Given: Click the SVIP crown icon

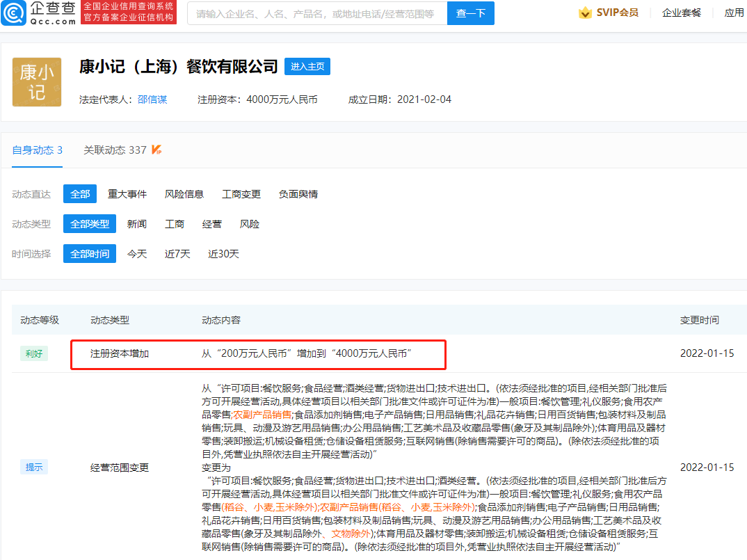Looking at the screenshot, I should (585, 13).
